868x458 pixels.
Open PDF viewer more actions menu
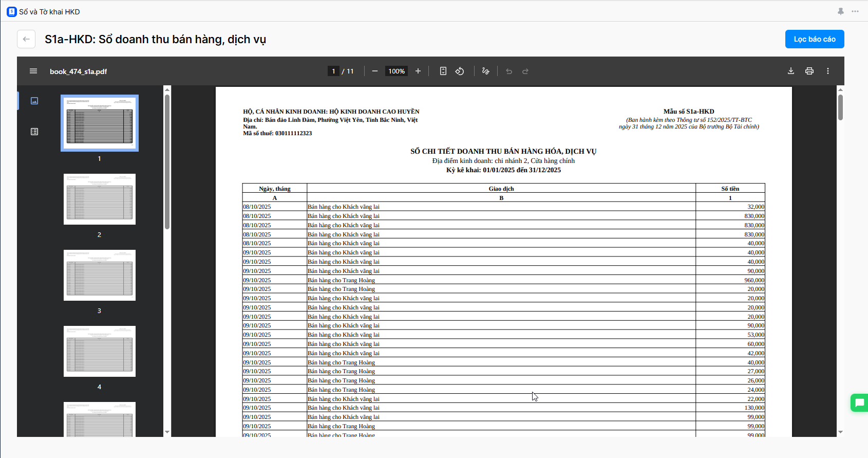pyautogui.click(x=828, y=71)
